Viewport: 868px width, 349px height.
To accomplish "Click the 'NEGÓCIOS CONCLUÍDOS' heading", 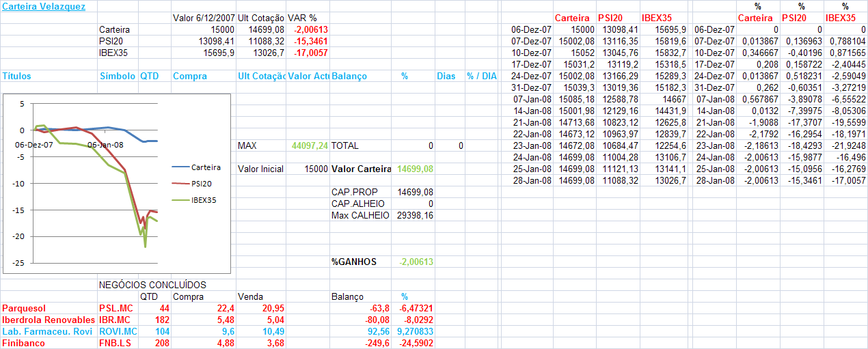I will click(152, 285).
